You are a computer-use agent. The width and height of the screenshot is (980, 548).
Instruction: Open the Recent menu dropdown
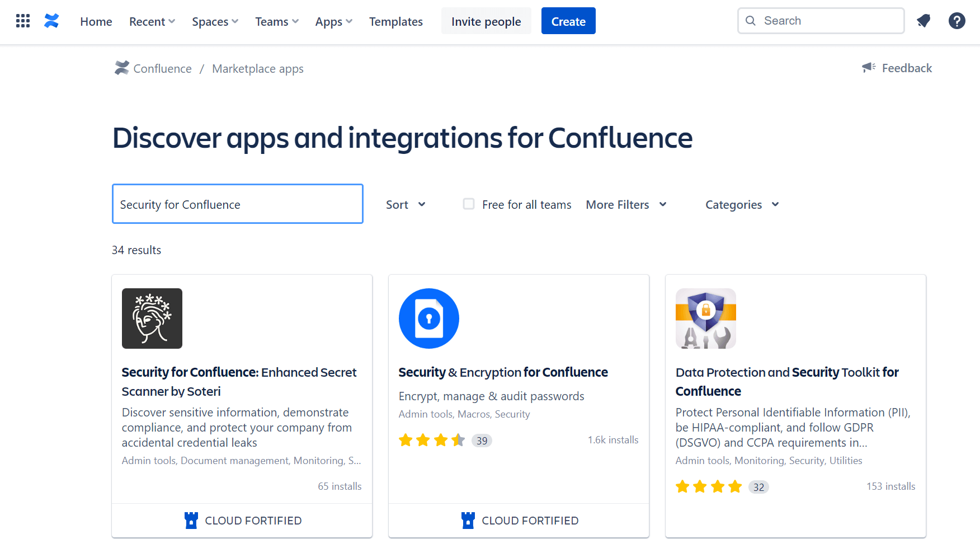point(152,21)
